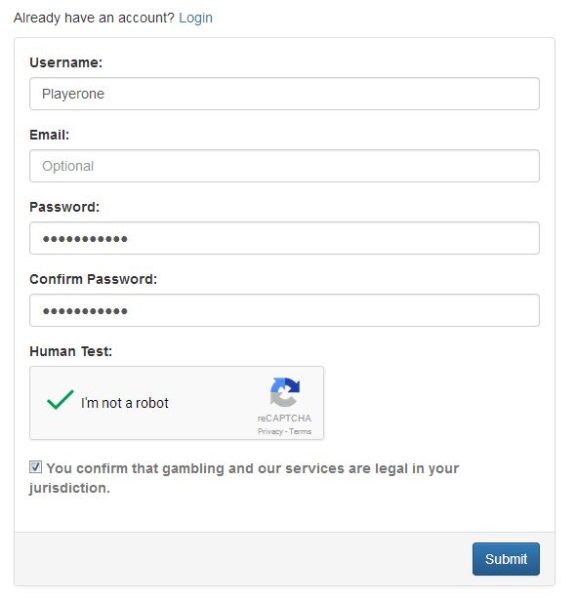Click the jurisdiction confirmation label text
Viewport: 577px width, 600px height.
[244, 478]
